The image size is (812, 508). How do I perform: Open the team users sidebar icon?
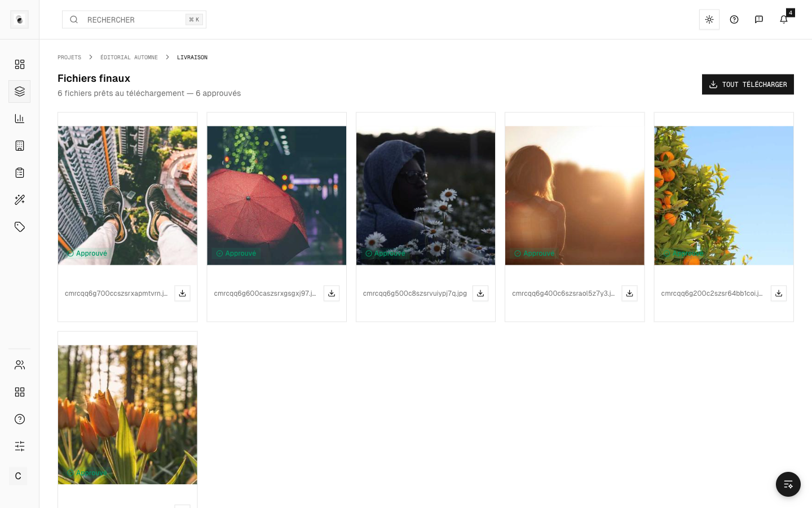point(20,365)
